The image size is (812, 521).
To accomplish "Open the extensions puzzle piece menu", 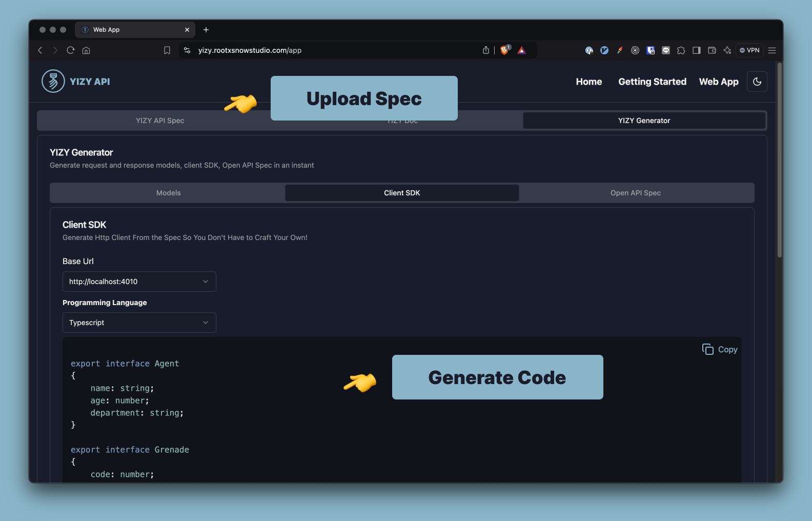I will pos(681,50).
